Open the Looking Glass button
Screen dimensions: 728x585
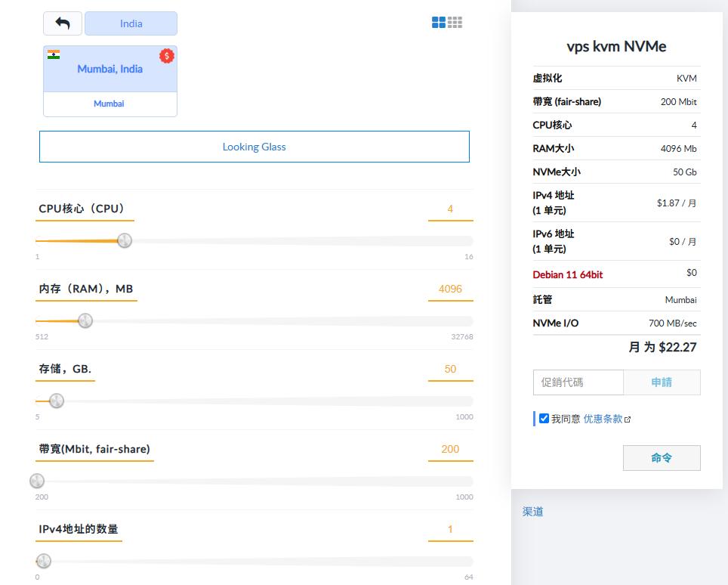[x=254, y=147]
